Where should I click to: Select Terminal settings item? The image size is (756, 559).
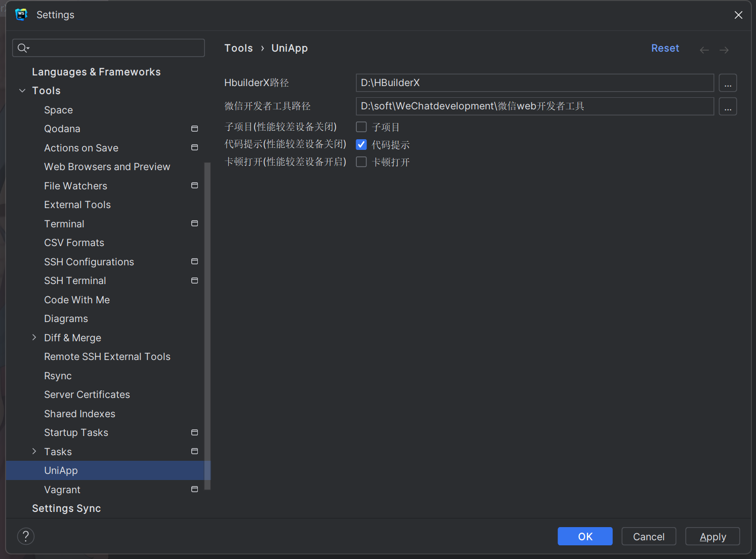coord(64,224)
